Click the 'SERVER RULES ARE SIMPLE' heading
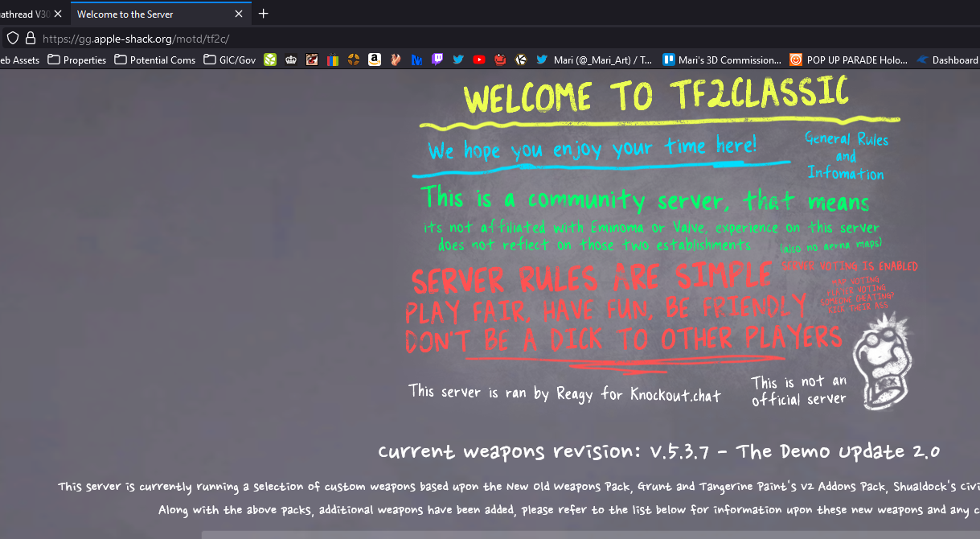The height and width of the screenshot is (539, 980). tap(591, 278)
